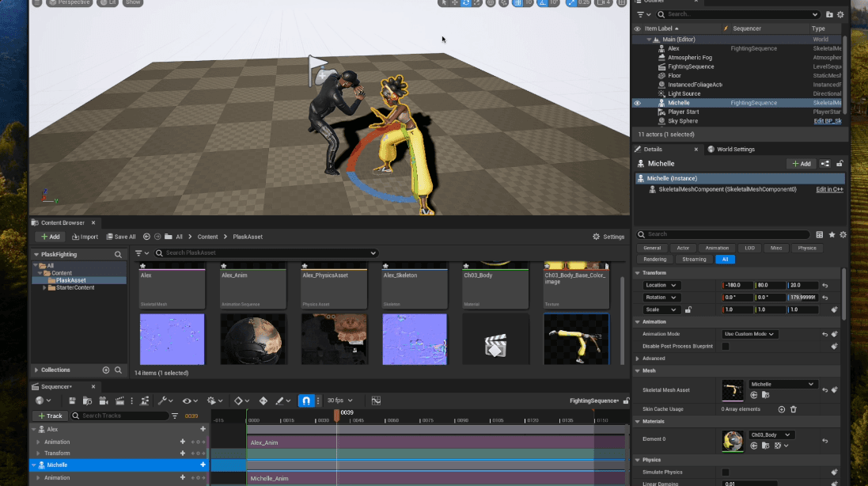Enable Disable Post Process Blueprint checkbox
This screenshot has width=868, height=486.
click(726, 346)
